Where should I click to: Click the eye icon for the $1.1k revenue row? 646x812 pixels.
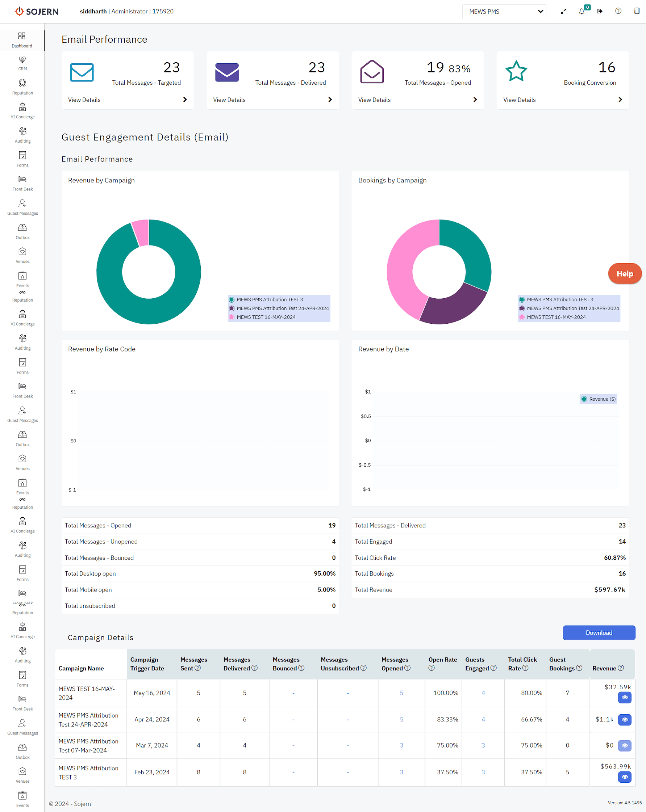click(625, 720)
